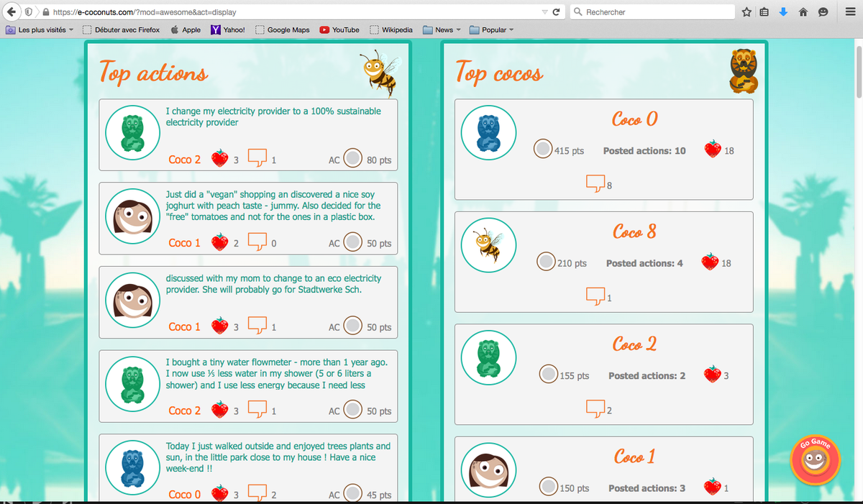863x504 pixels.
Task: Open Coco 2 author link on electricity provider action
Action: pos(185,159)
